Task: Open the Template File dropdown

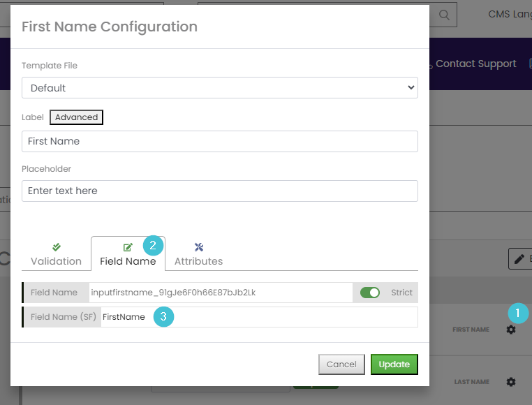Action: (220, 88)
